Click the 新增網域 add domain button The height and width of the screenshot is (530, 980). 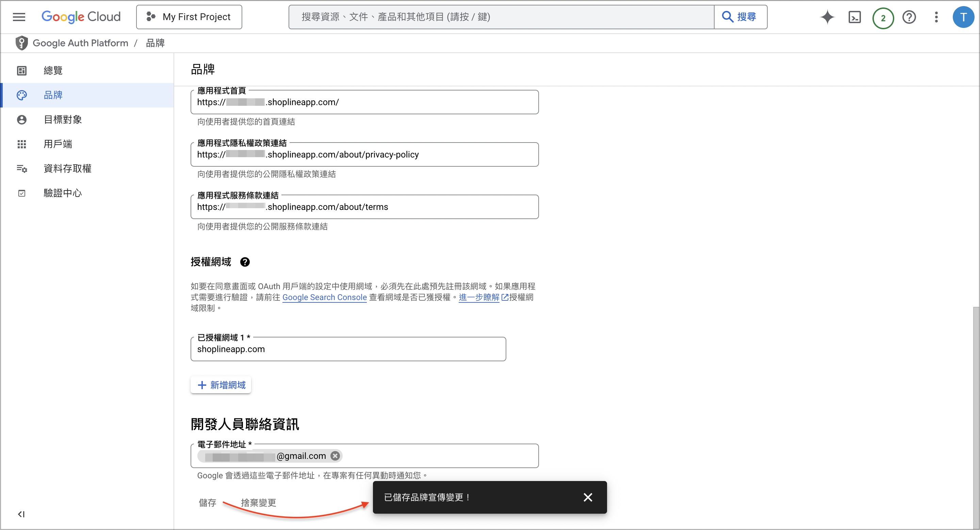221,385
